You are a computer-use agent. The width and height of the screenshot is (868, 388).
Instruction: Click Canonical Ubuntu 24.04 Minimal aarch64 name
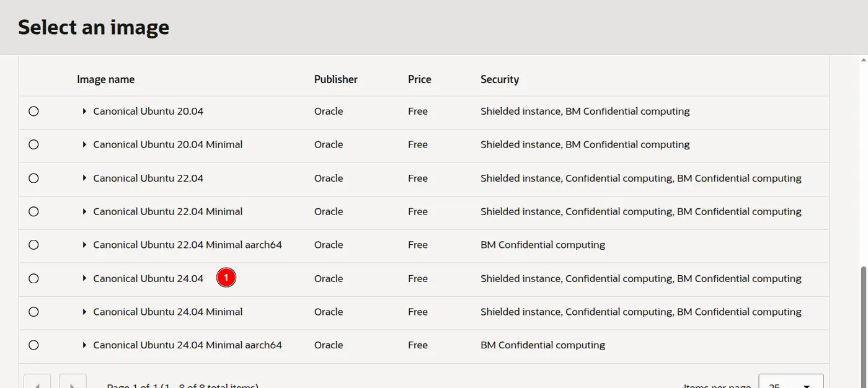[x=188, y=345]
